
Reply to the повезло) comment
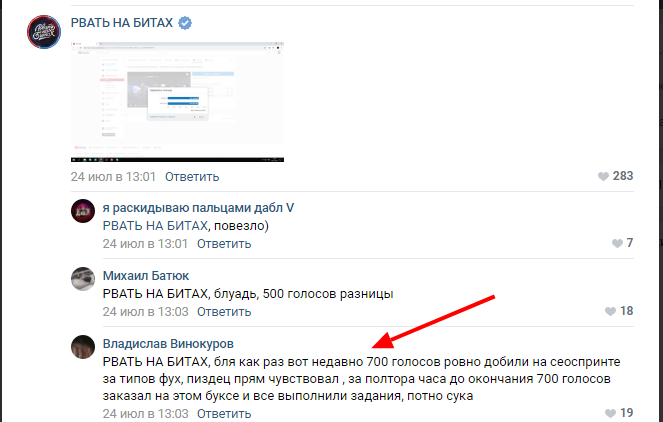pyautogui.click(x=224, y=244)
